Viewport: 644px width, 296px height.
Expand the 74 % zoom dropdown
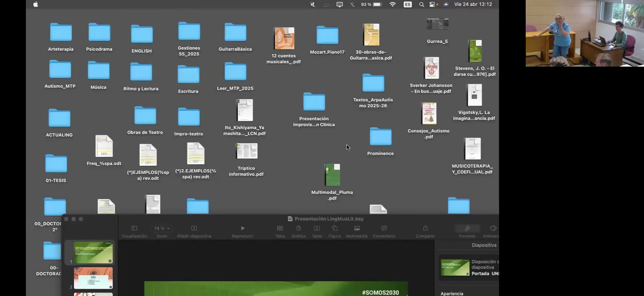click(162, 228)
